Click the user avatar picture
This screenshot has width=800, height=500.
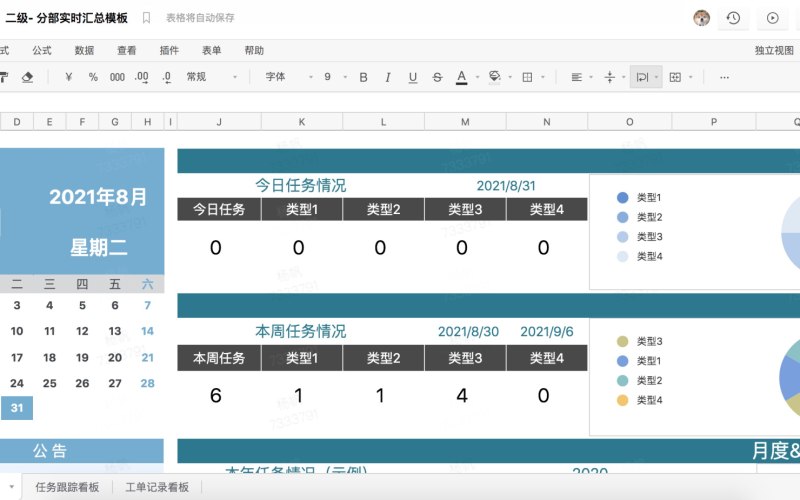pyautogui.click(x=702, y=18)
